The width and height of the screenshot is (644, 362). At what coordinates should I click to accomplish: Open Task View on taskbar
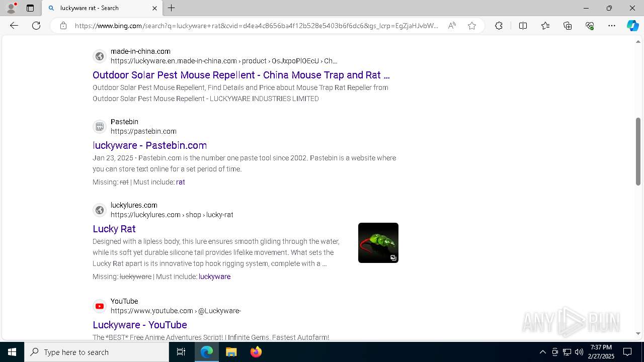click(x=181, y=352)
